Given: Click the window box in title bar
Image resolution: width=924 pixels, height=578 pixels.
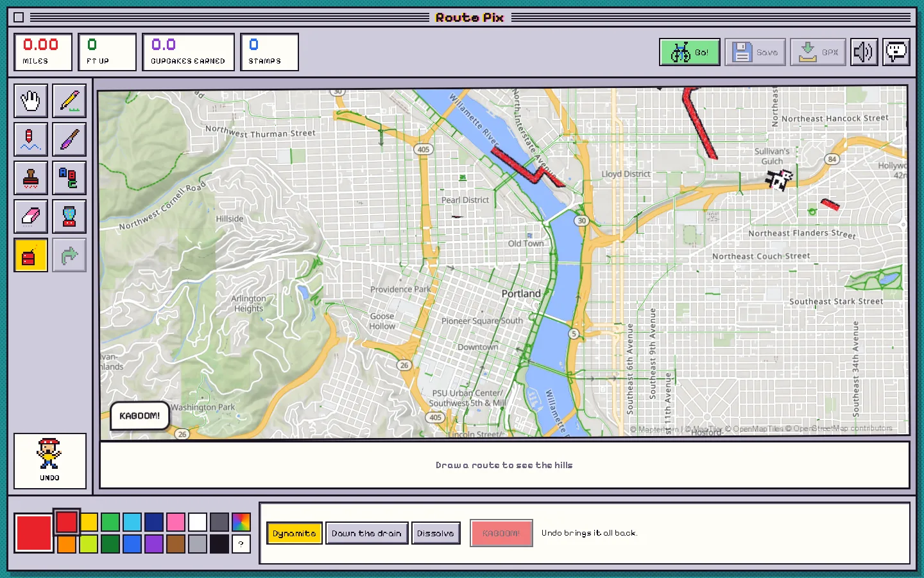Looking at the screenshot, I should [x=19, y=17].
